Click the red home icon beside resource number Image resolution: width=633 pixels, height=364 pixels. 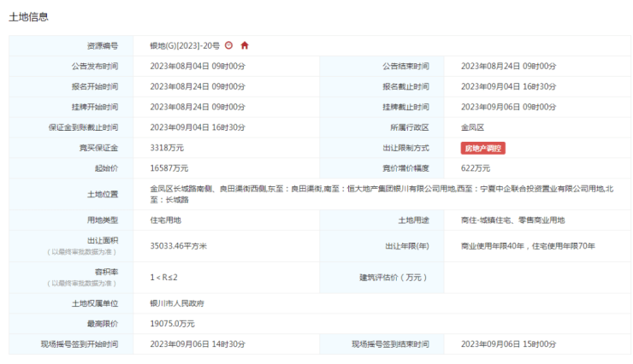point(245,45)
